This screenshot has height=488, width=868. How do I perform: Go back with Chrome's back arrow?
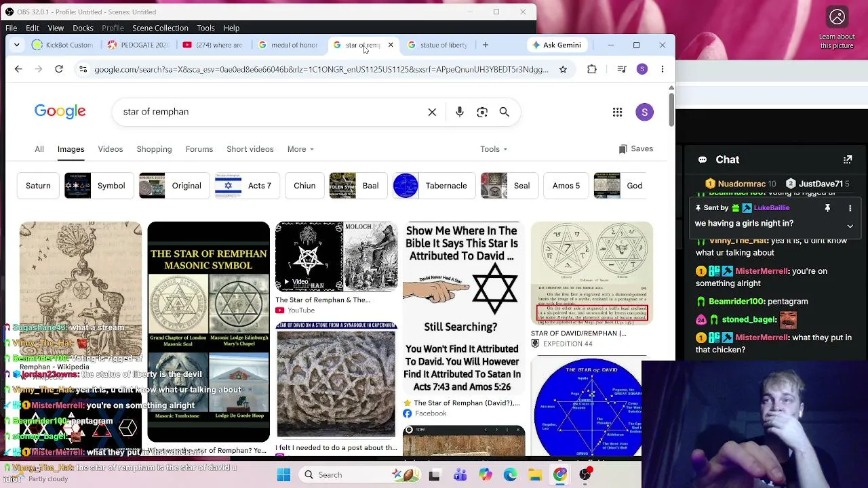click(18, 69)
